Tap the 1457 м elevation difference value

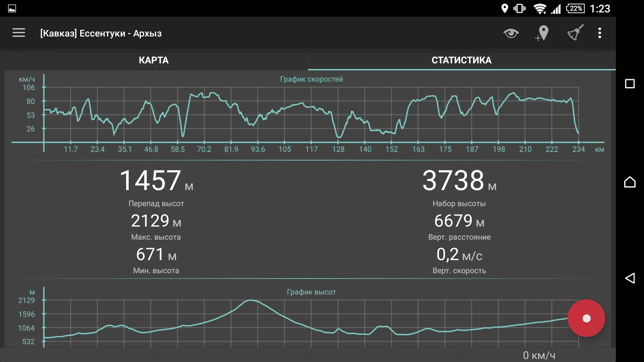pyautogui.click(x=156, y=180)
